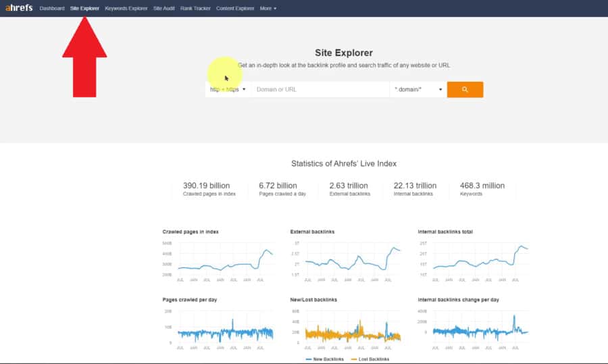
Task: Open Site Audit
Action: [163, 8]
